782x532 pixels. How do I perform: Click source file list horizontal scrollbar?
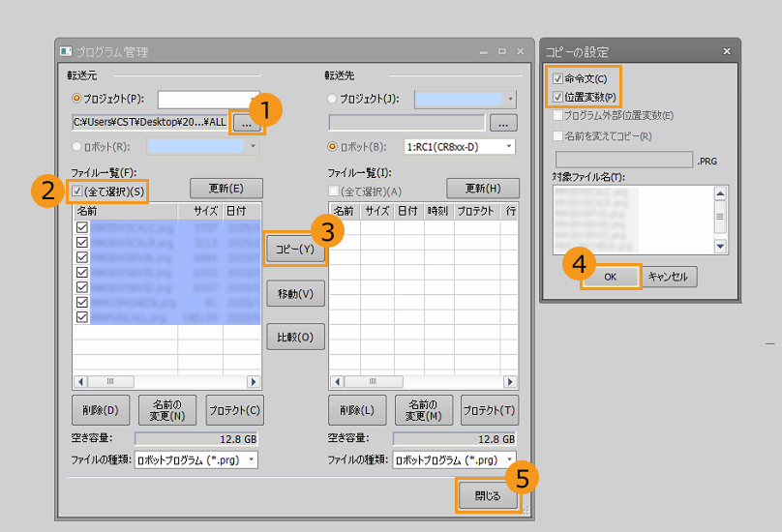[166, 382]
